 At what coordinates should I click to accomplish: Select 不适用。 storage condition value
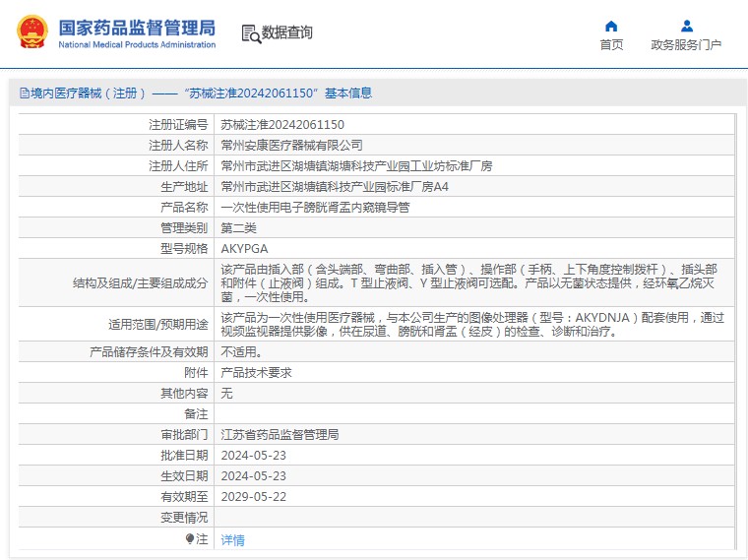point(241,352)
